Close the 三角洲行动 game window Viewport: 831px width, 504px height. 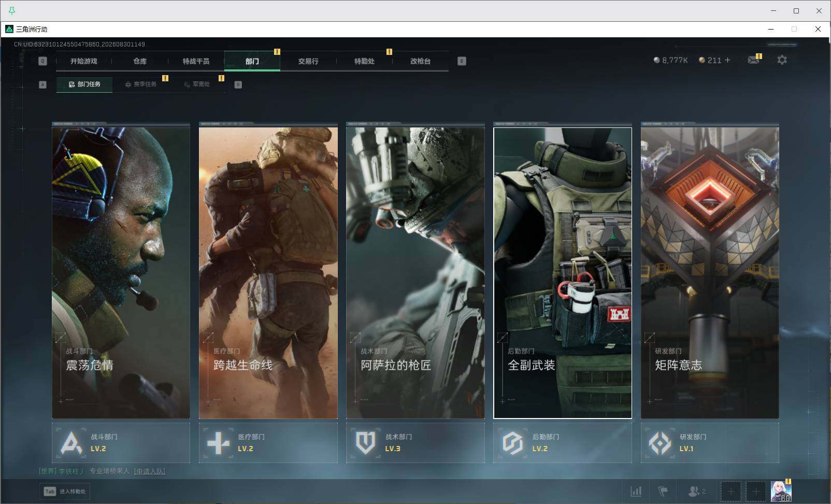[818, 29]
